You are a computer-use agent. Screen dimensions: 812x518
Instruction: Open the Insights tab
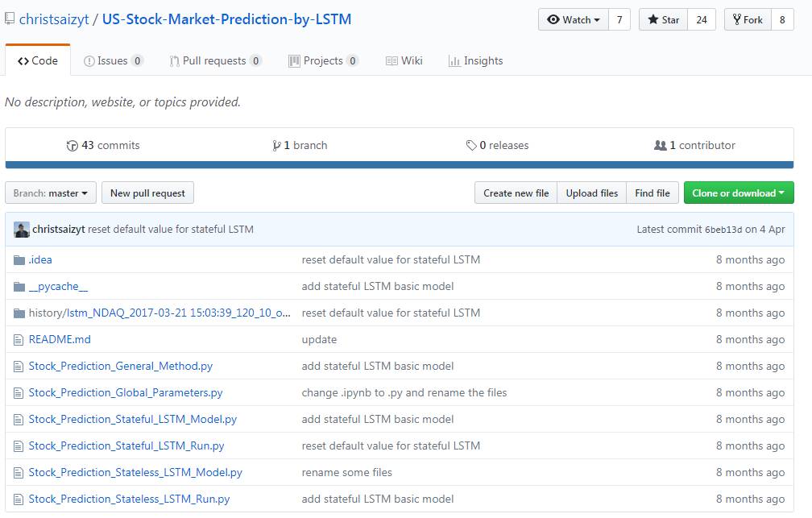(475, 60)
